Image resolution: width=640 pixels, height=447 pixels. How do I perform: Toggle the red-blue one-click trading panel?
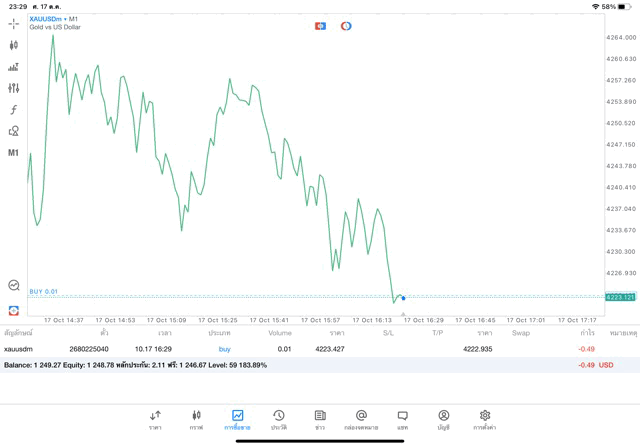point(321,25)
